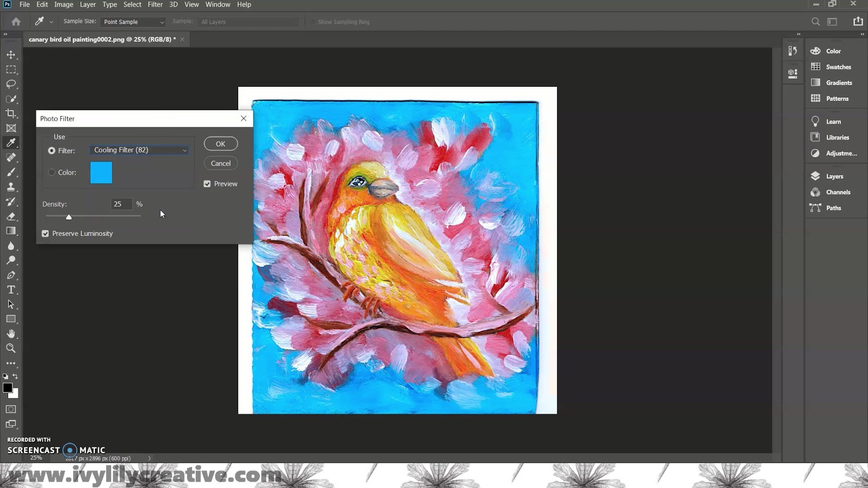Select the History Brush tool
This screenshot has height=488, width=868.
[11, 202]
